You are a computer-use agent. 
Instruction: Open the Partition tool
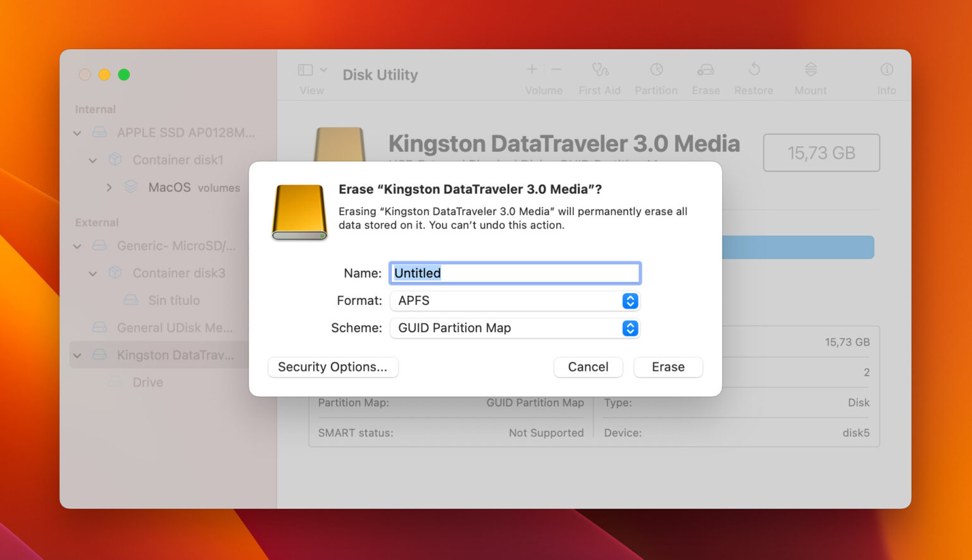tap(656, 76)
